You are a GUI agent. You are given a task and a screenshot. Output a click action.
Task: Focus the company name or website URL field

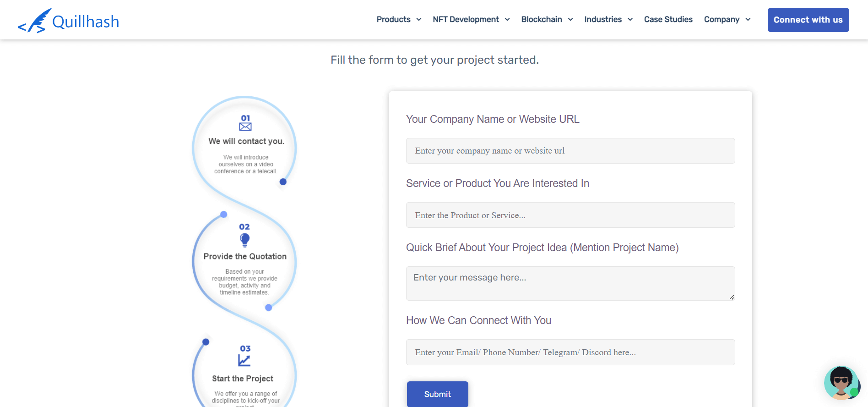pos(570,151)
